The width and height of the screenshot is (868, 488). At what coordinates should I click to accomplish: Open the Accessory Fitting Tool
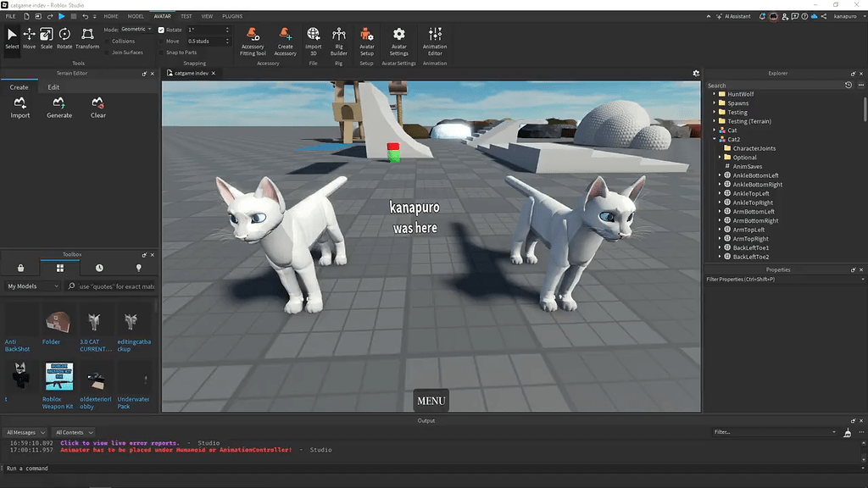coord(253,41)
